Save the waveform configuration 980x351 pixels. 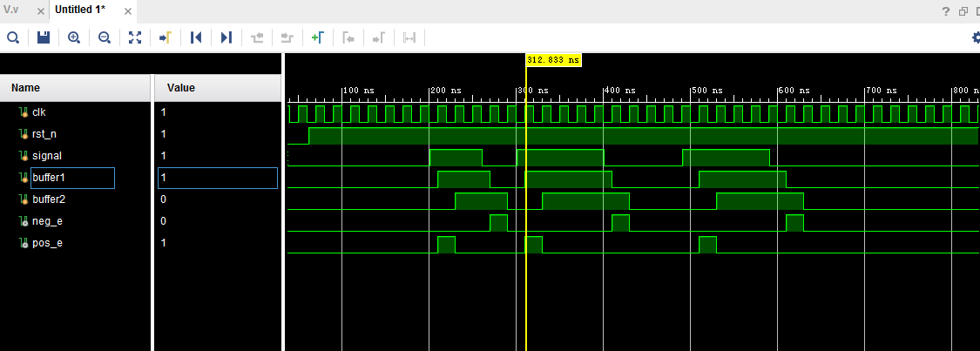pyautogui.click(x=44, y=37)
